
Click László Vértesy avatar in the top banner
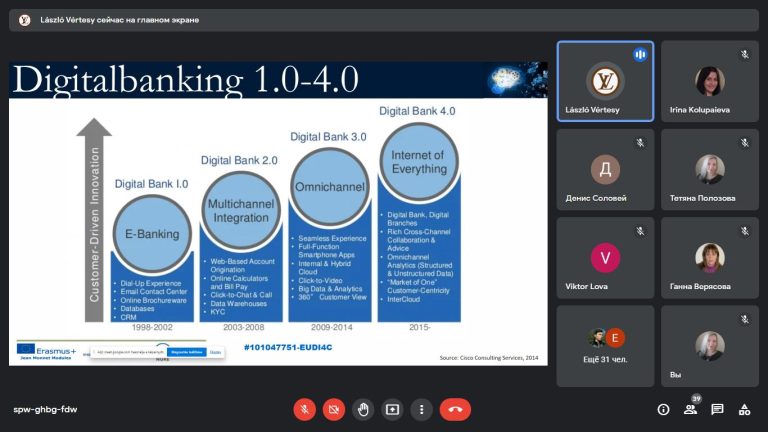click(x=24, y=20)
